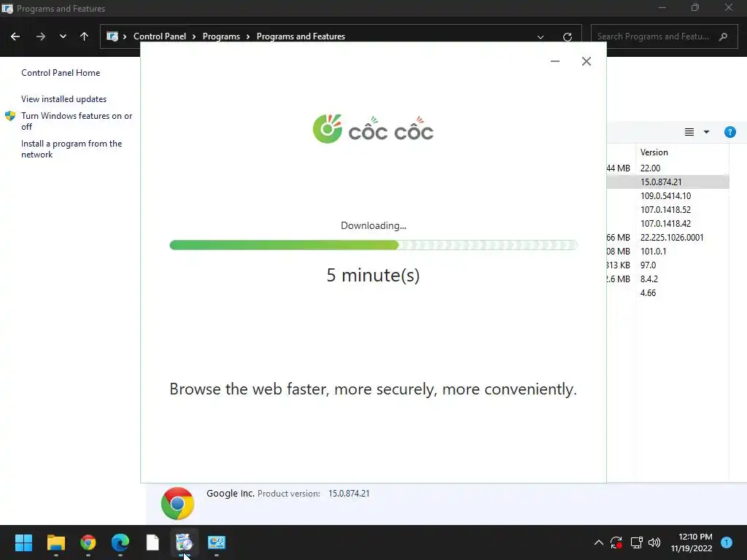747x560 pixels.
Task: Minimize the Cốc Cốc installer dialog
Action: 555,61
